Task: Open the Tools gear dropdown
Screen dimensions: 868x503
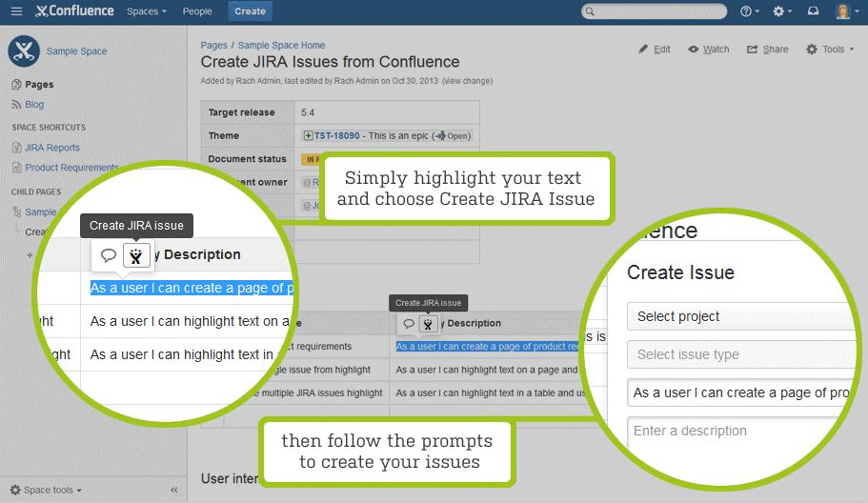Action: (830, 50)
